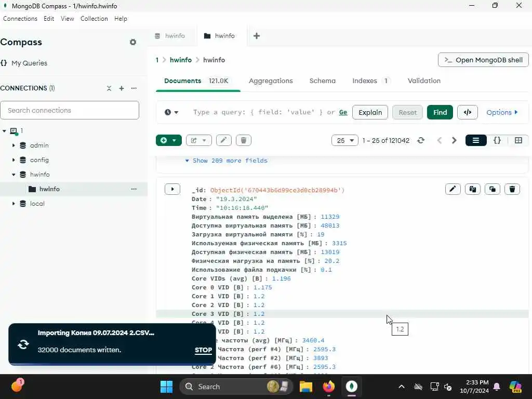Screen dimensions: 532x399
Task: Open Compass settings gear
Action: [133, 42]
